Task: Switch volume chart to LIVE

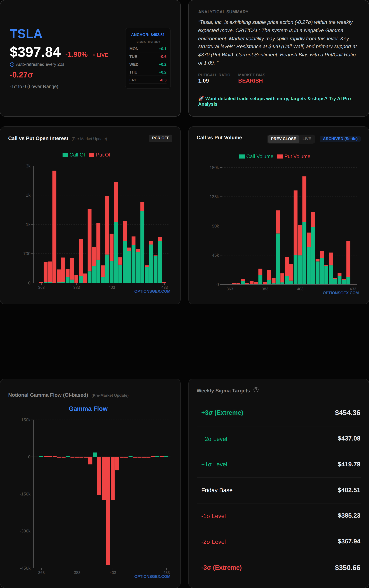Action: tap(306, 139)
